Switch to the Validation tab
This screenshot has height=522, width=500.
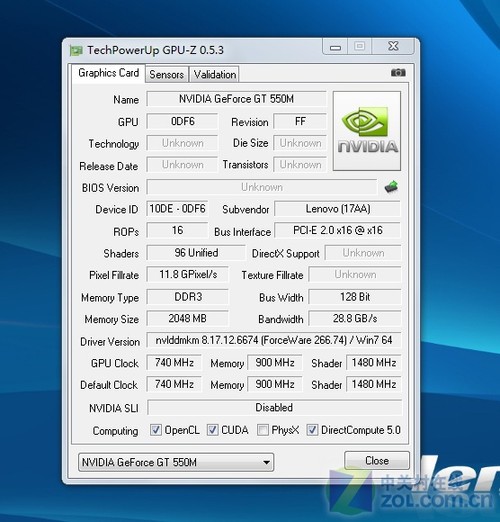coord(215,74)
